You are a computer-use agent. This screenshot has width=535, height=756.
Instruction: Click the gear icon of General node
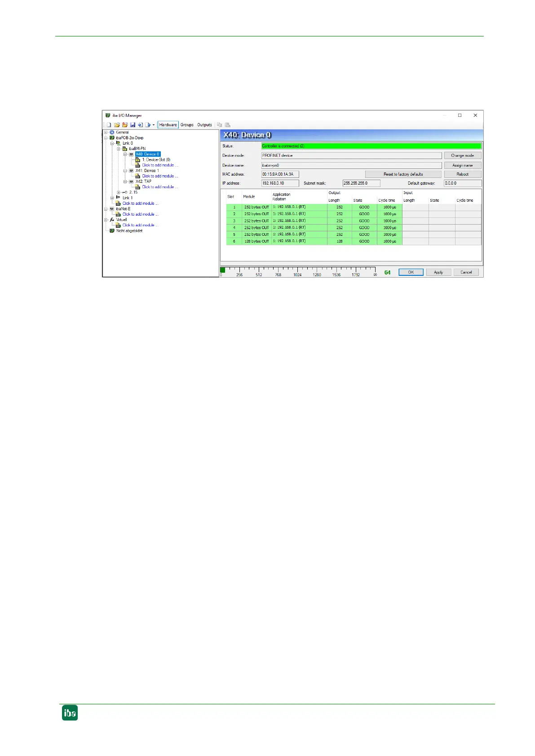(x=112, y=133)
